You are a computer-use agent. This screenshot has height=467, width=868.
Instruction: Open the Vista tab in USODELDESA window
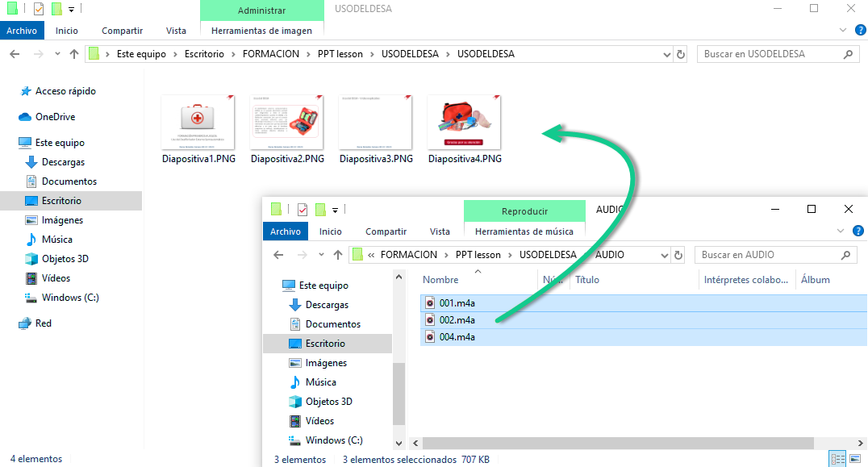click(x=176, y=31)
